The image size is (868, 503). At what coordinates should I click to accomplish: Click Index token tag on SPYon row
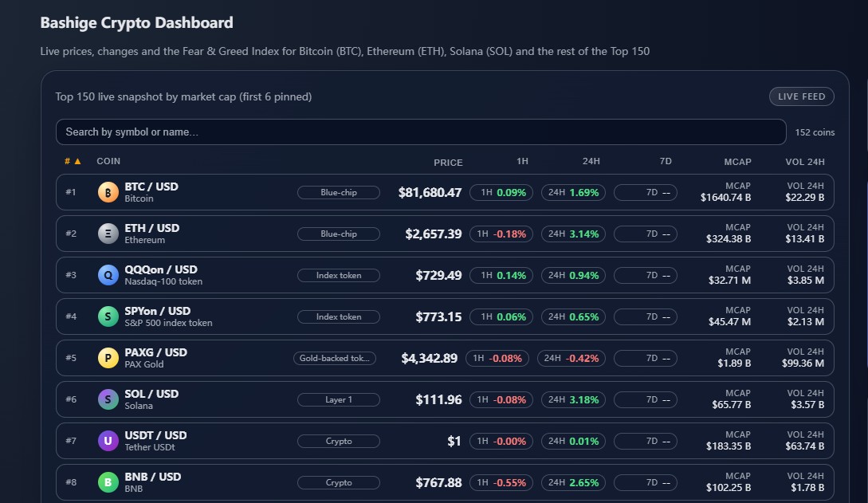point(339,317)
